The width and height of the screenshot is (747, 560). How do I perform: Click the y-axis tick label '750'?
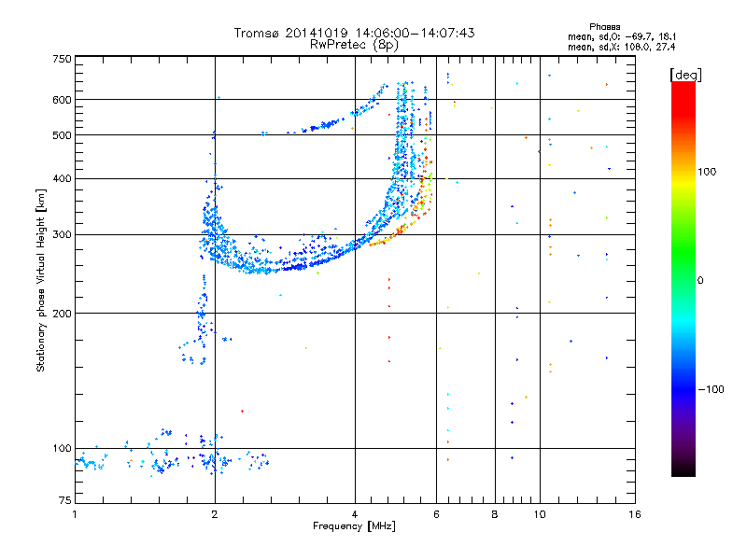point(62,59)
